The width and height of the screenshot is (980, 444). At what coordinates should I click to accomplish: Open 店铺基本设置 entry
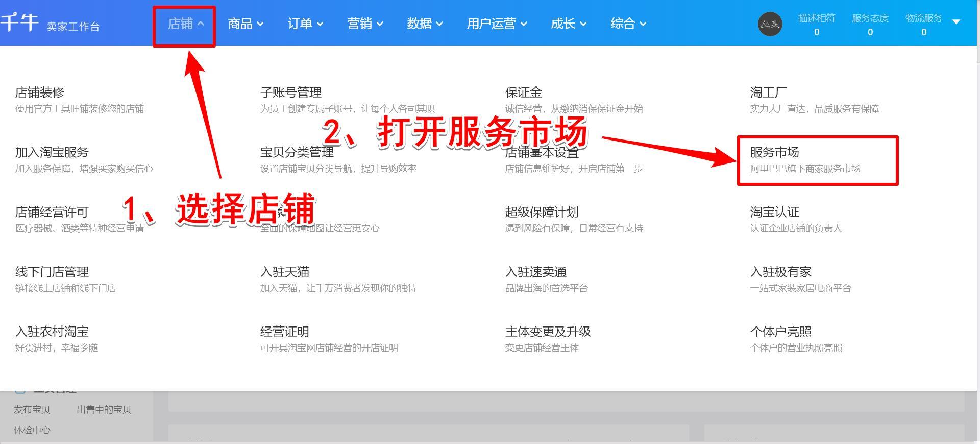(542, 152)
